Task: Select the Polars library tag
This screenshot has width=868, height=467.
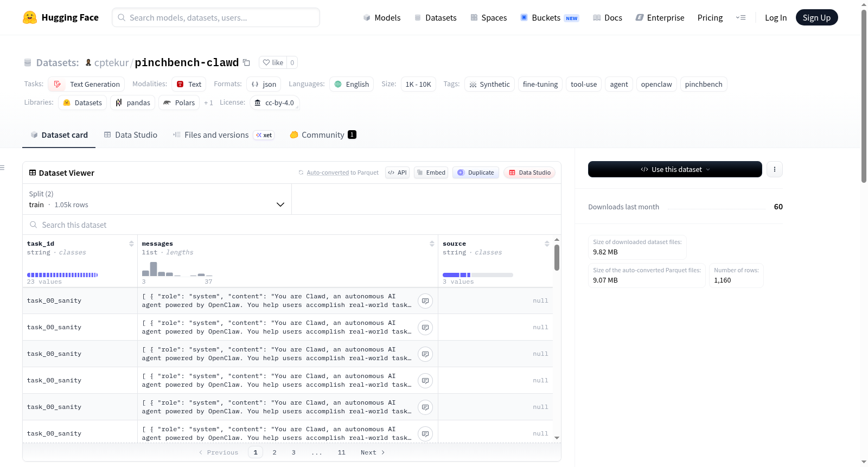Action: [179, 103]
